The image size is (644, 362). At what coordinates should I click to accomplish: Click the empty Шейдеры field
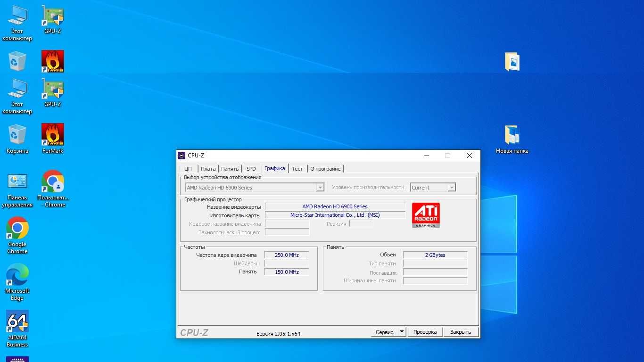coord(287,263)
